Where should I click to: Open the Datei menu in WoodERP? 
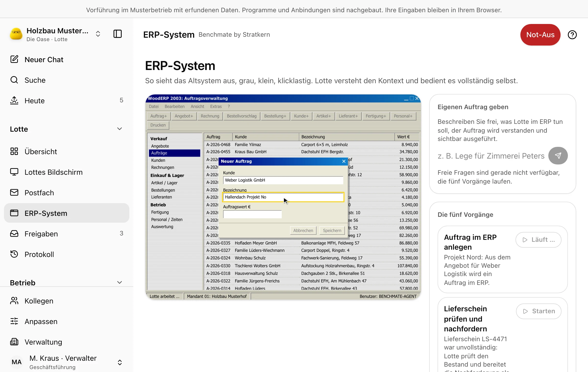point(154,106)
